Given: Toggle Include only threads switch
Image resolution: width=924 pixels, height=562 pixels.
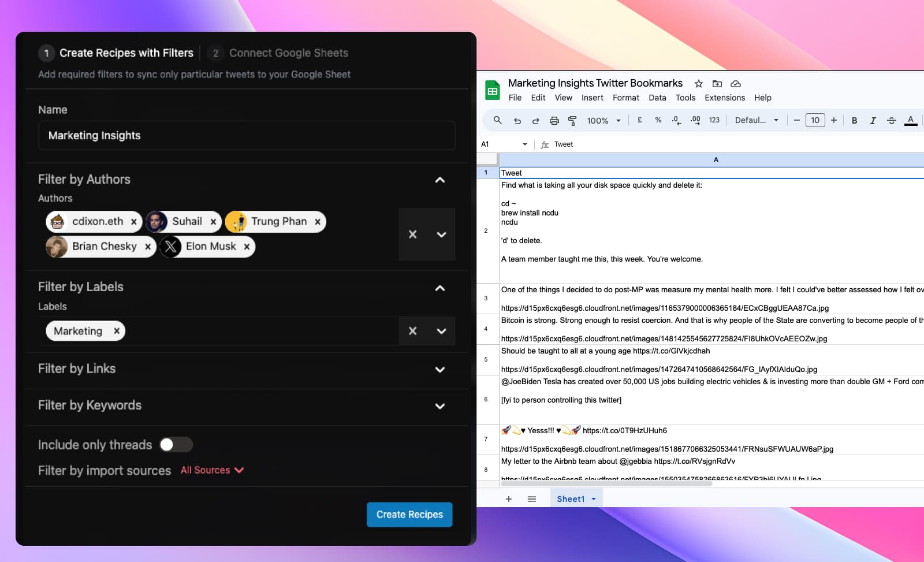Looking at the screenshot, I should tap(176, 445).
